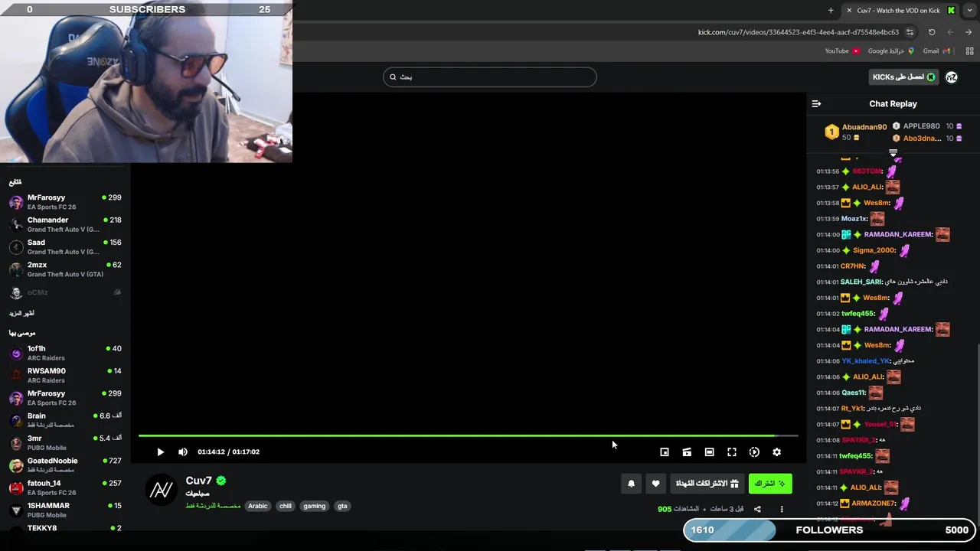The image size is (980, 551).
Task: Select the Cuv7 Watch the VOD tab
Action: click(899, 10)
